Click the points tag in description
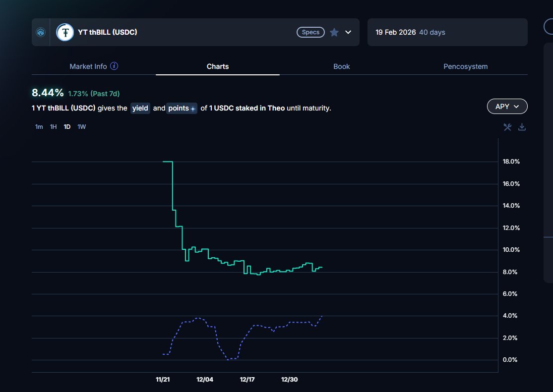This screenshot has width=553, height=392. click(182, 108)
